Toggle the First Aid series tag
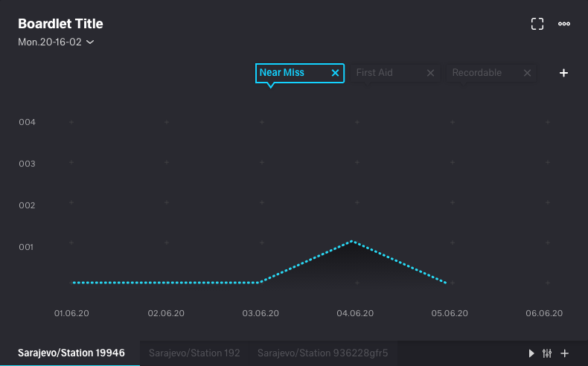The height and width of the screenshot is (366, 588). coord(385,73)
